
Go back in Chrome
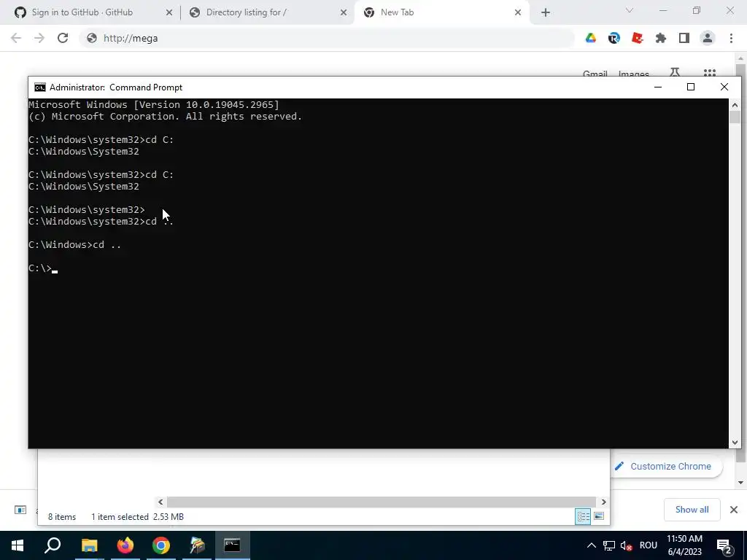pyautogui.click(x=16, y=38)
